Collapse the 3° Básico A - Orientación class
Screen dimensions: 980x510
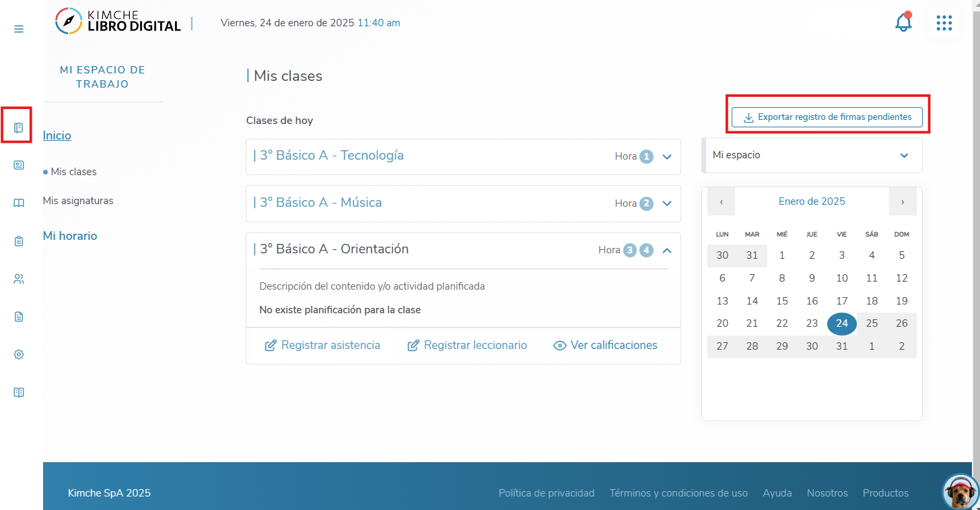(667, 250)
